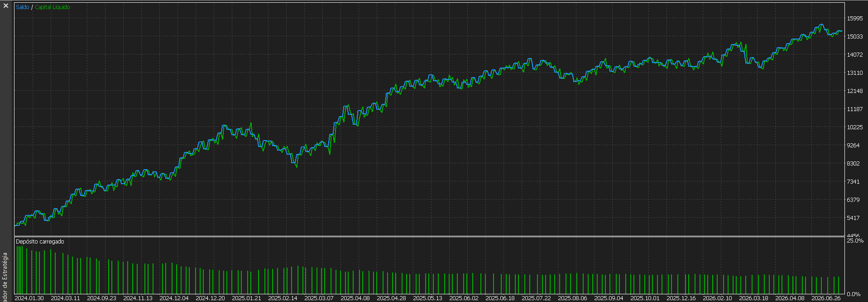Click the 7341 value on the price scale
This screenshot has width=868, height=302.
point(853,182)
